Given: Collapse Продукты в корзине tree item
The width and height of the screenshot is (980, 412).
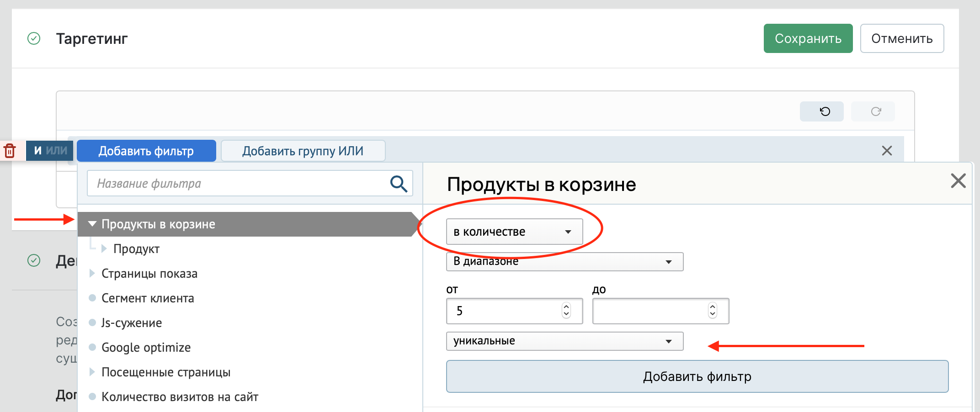Looking at the screenshot, I should (x=92, y=224).
